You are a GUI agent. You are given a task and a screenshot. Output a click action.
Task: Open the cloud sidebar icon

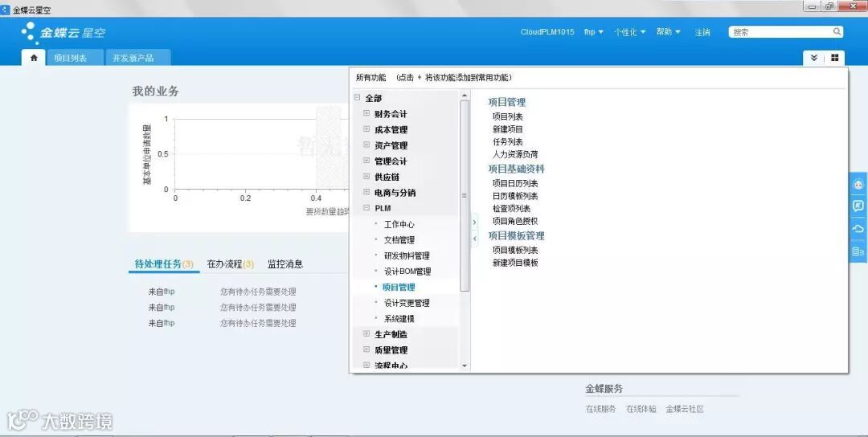858,228
